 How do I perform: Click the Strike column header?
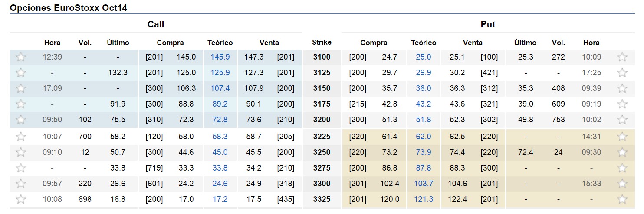coord(322,42)
